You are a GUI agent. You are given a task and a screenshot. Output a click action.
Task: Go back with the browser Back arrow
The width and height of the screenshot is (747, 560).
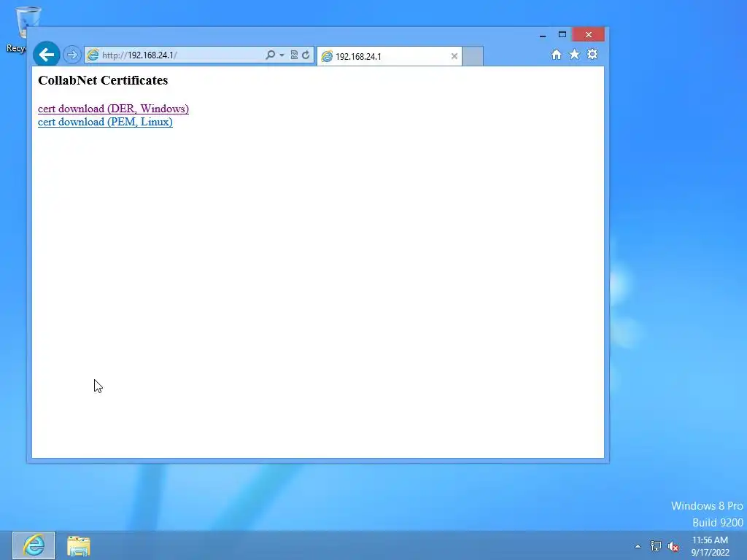pos(46,55)
